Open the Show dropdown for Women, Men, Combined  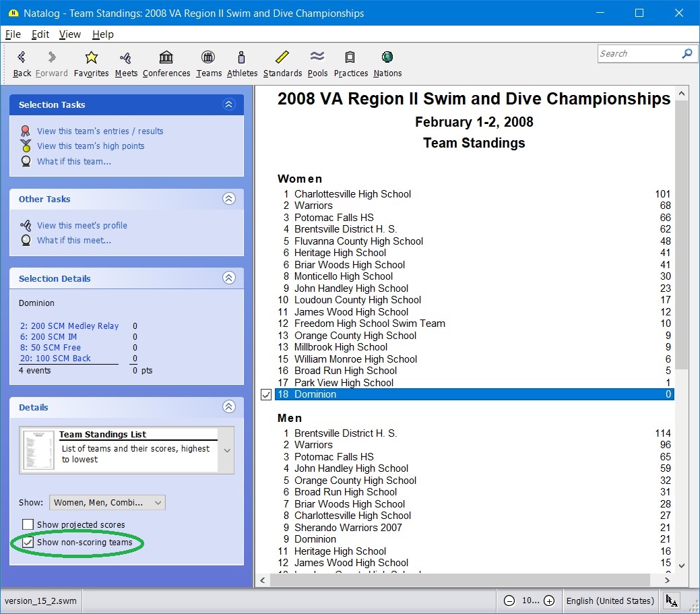point(108,502)
